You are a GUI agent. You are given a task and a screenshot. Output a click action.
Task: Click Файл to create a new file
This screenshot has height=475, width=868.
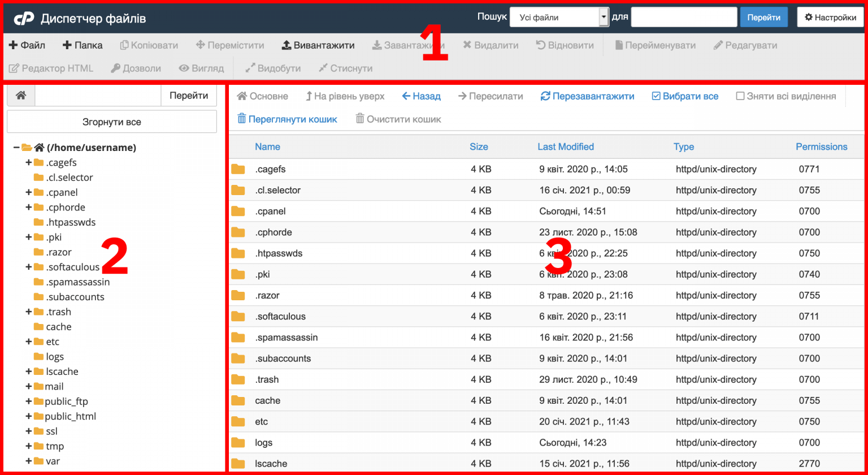point(27,45)
